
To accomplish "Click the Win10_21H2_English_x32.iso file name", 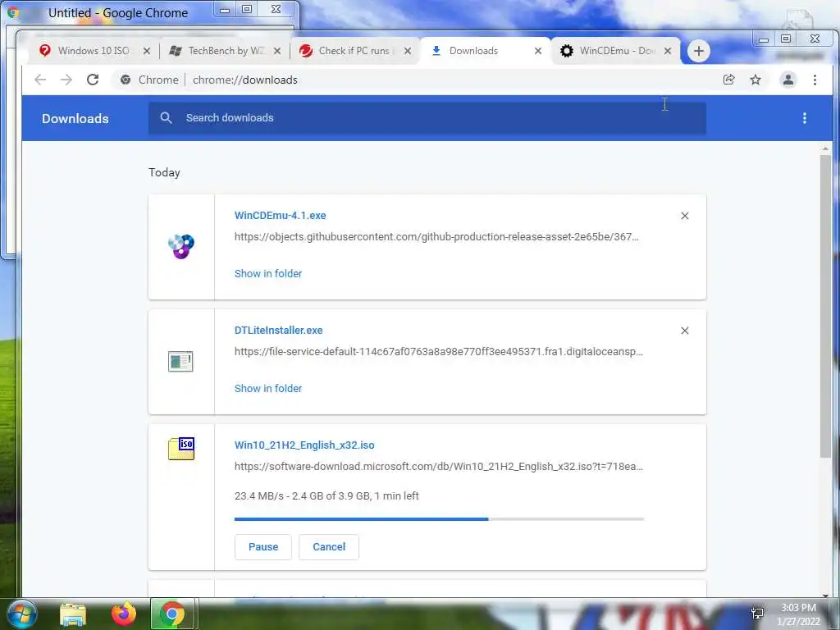I will (304, 445).
